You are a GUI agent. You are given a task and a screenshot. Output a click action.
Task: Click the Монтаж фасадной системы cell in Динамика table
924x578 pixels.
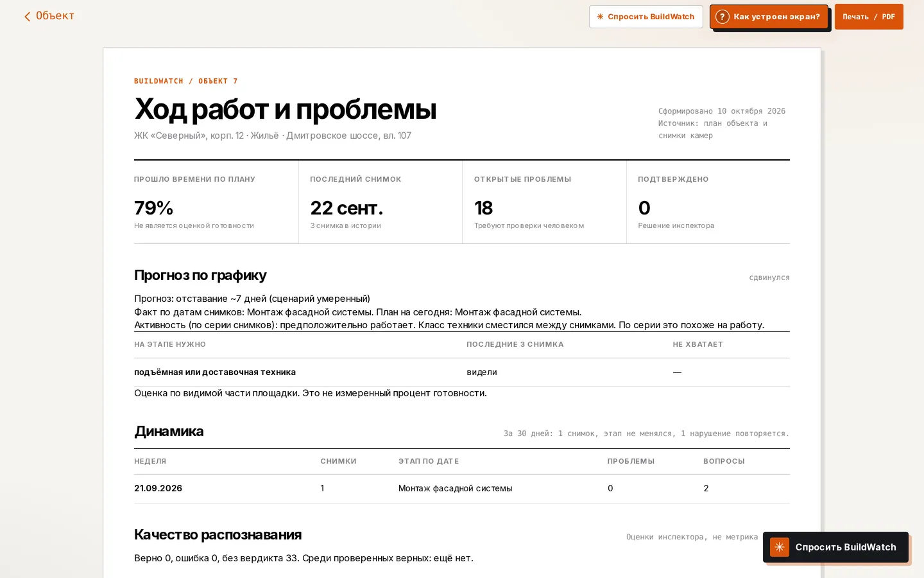click(455, 488)
